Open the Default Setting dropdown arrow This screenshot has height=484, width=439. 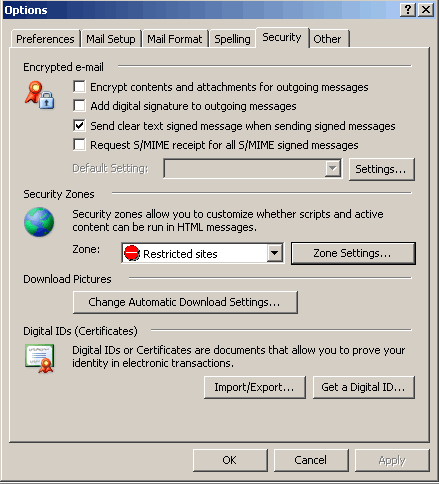[333, 168]
